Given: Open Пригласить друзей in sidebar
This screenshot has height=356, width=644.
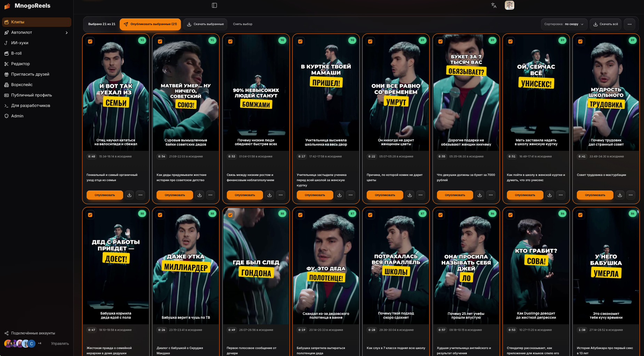Looking at the screenshot, I should pyautogui.click(x=37, y=74).
